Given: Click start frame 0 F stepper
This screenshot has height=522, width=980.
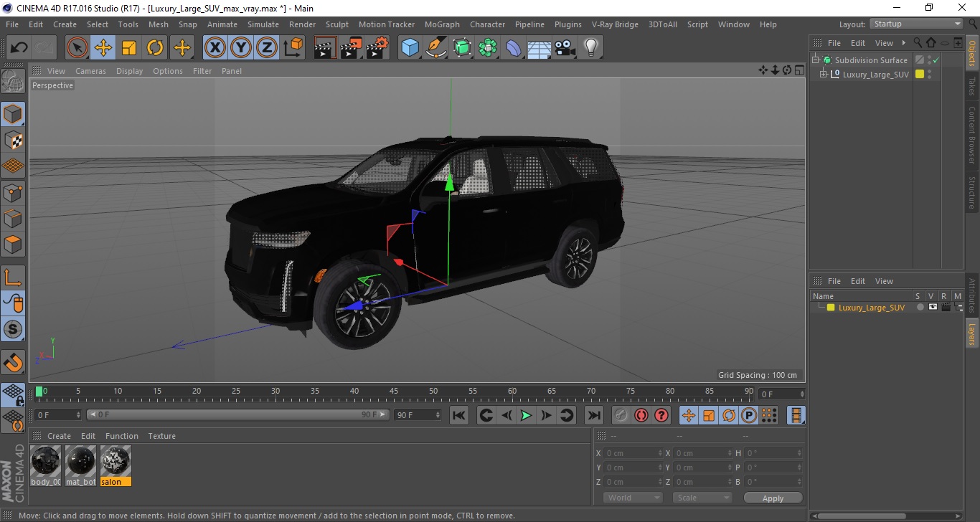Looking at the screenshot, I should tap(80, 415).
